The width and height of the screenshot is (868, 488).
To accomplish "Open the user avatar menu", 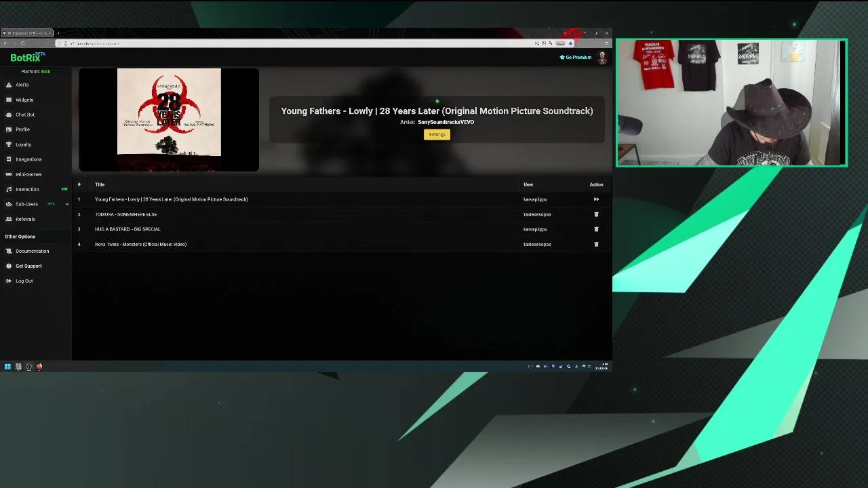I will click(602, 58).
